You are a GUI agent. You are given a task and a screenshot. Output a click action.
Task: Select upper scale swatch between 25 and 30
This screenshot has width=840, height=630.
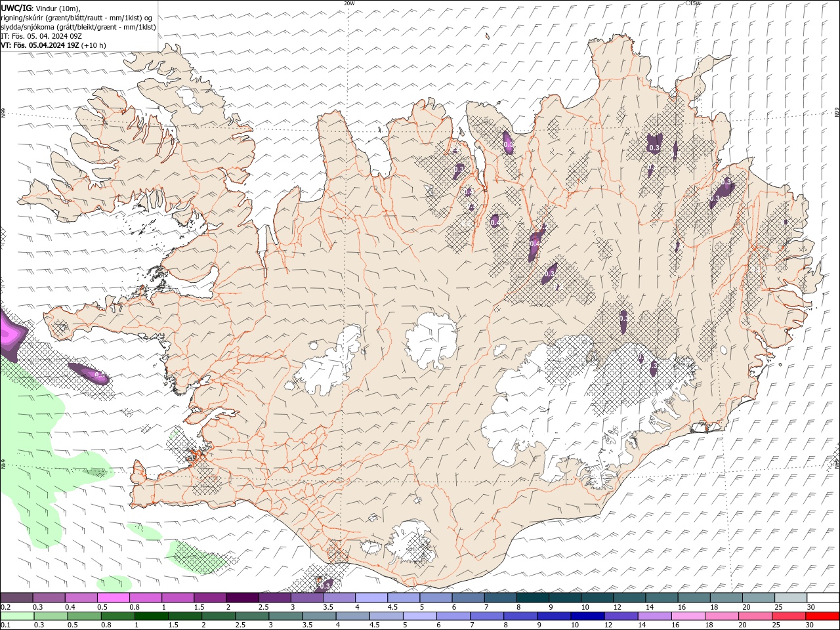point(791,597)
